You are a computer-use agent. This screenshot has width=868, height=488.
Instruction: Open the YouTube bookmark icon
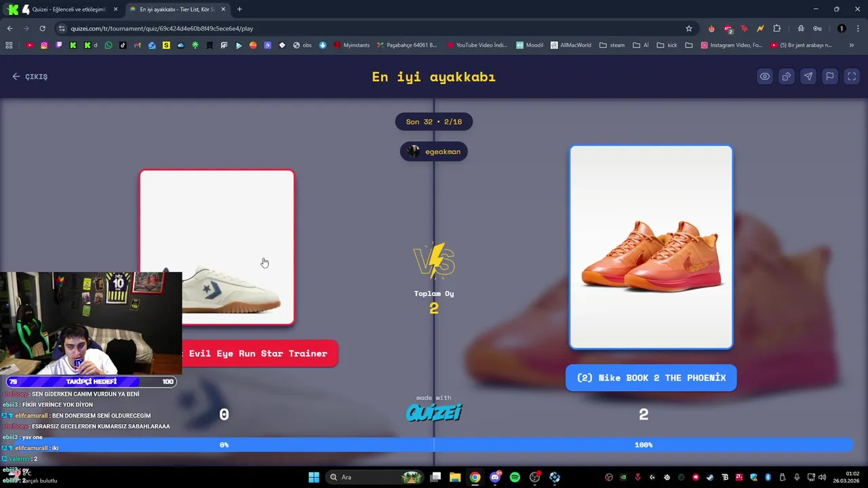(30, 45)
